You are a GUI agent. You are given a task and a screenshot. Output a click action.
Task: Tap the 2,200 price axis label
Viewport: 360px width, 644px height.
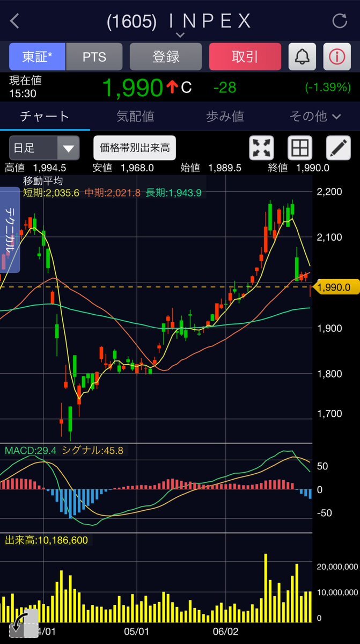tap(329, 192)
